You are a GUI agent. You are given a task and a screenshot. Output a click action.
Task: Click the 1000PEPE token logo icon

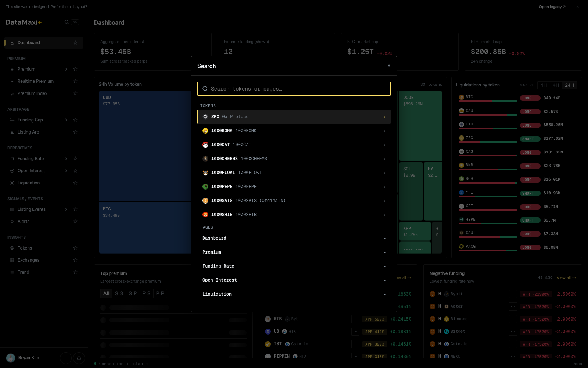(205, 187)
